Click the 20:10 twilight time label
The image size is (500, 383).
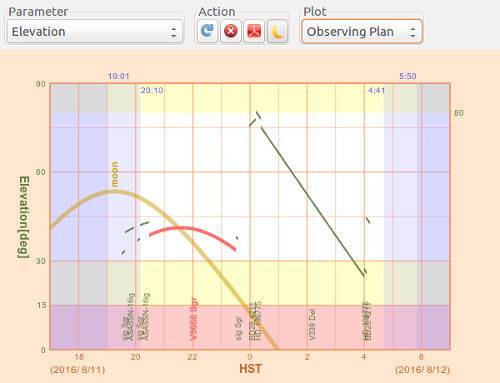152,90
